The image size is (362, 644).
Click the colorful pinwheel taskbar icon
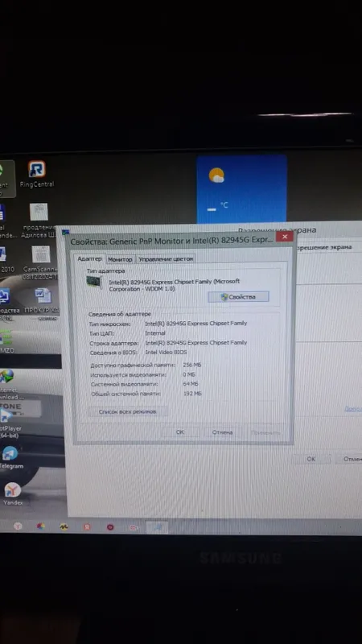coord(40,526)
